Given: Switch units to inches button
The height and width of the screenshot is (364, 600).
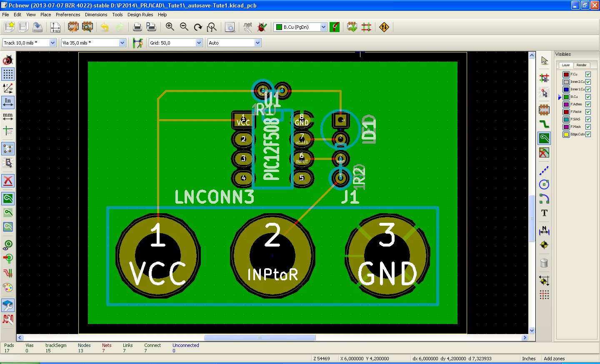Looking at the screenshot, I should coord(8,102).
